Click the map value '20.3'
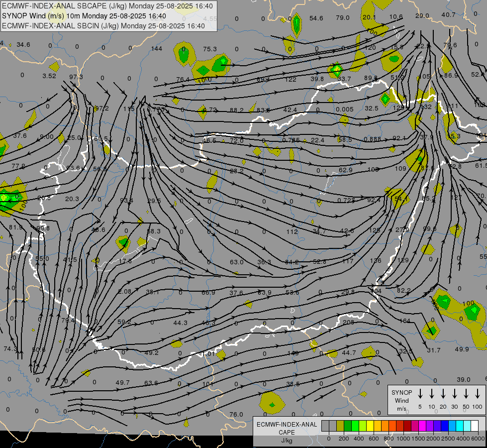The height and width of the screenshot is (448, 487). pos(72,199)
